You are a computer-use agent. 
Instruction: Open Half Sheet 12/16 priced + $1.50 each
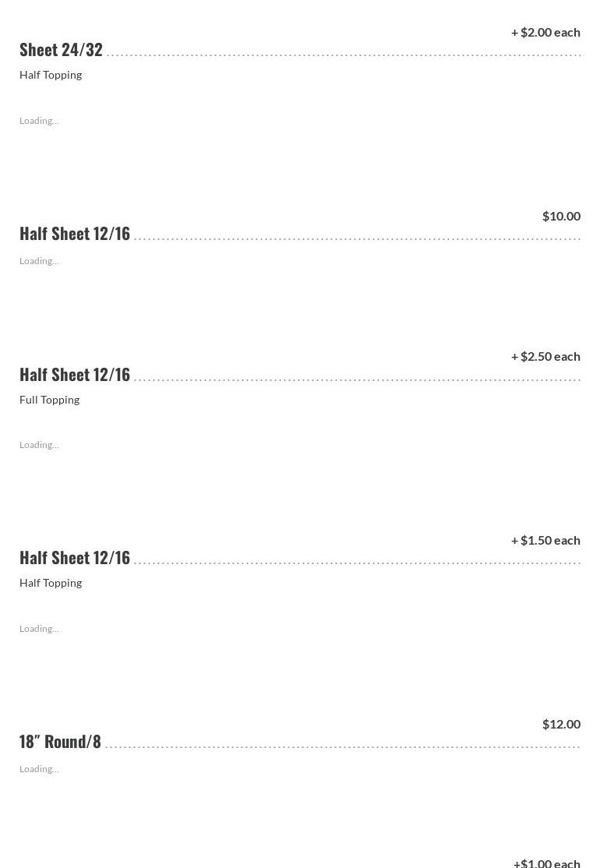coord(75,557)
